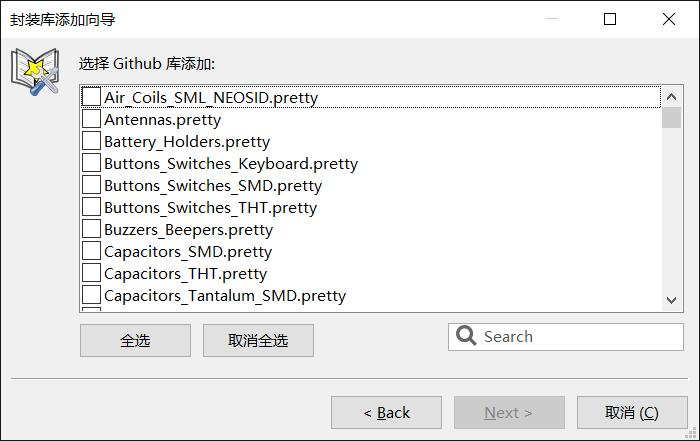Click the maximize window icon

click(610, 19)
